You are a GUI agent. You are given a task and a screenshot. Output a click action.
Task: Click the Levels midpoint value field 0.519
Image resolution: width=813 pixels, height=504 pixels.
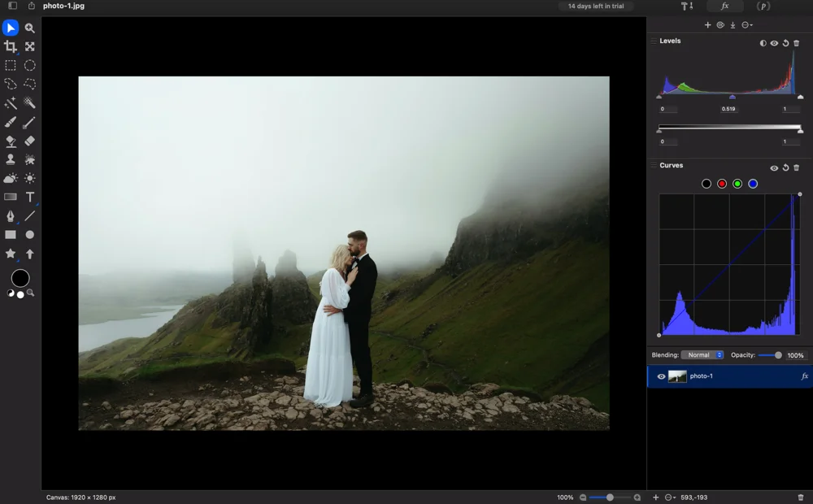pyautogui.click(x=728, y=109)
